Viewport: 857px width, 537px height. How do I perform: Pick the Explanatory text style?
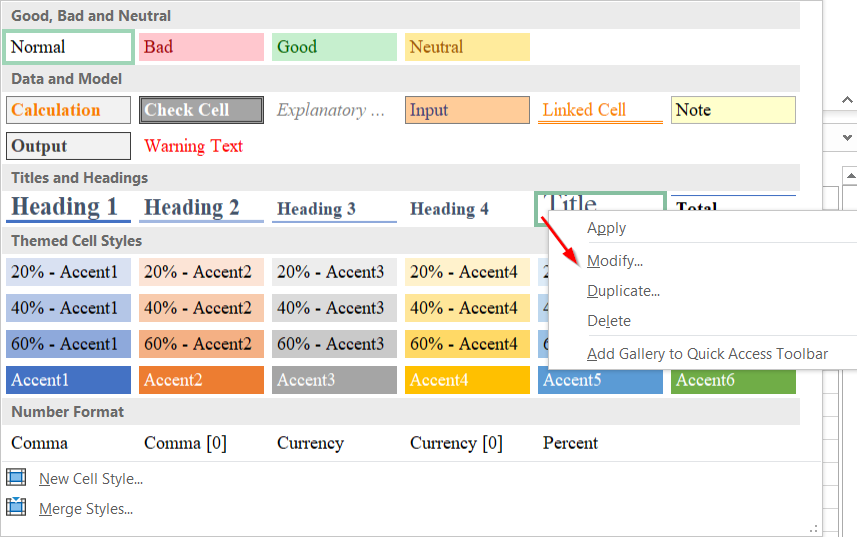point(334,110)
